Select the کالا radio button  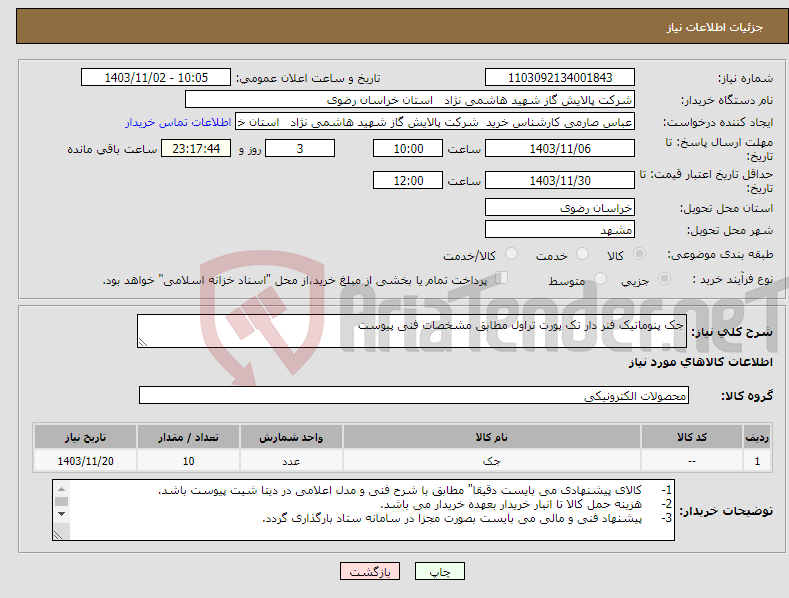point(640,254)
